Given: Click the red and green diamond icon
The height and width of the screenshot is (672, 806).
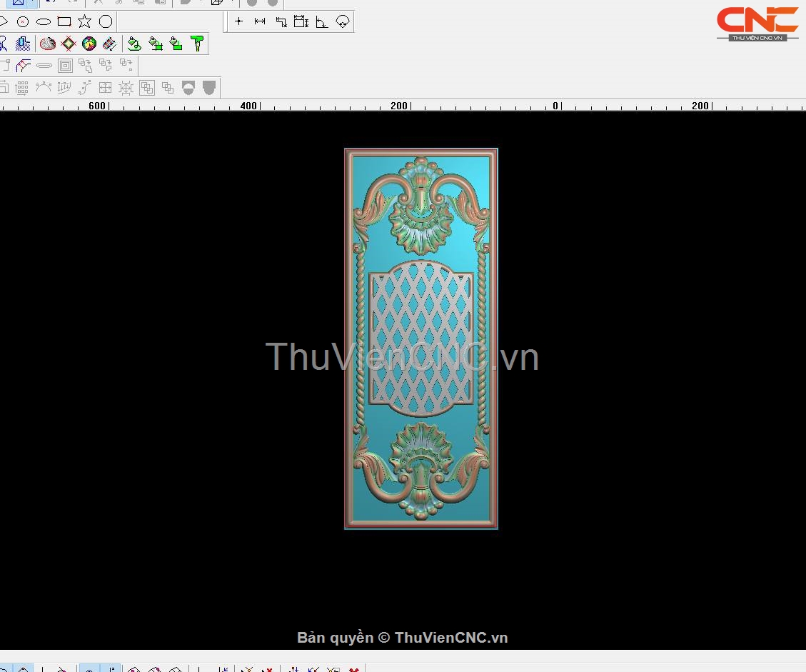Looking at the screenshot, I should [x=69, y=44].
